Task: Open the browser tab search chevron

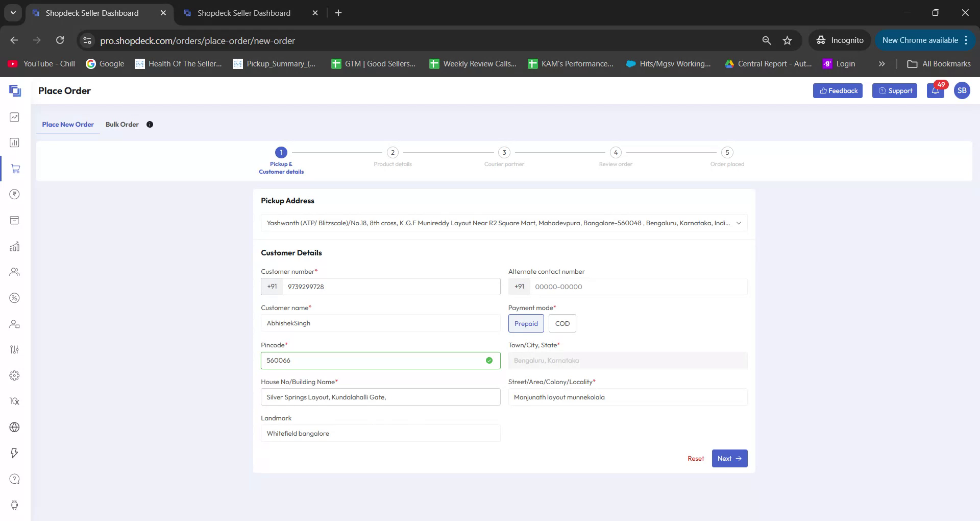Action: [x=13, y=13]
